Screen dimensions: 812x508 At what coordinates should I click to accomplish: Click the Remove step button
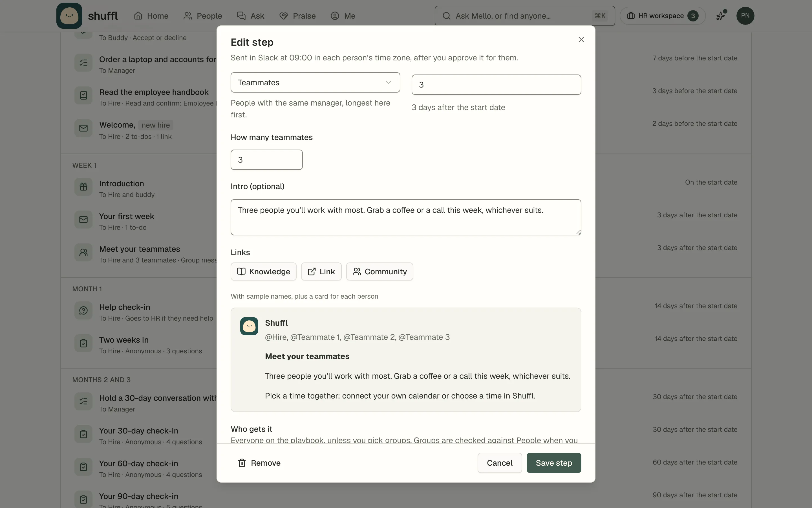click(x=259, y=463)
